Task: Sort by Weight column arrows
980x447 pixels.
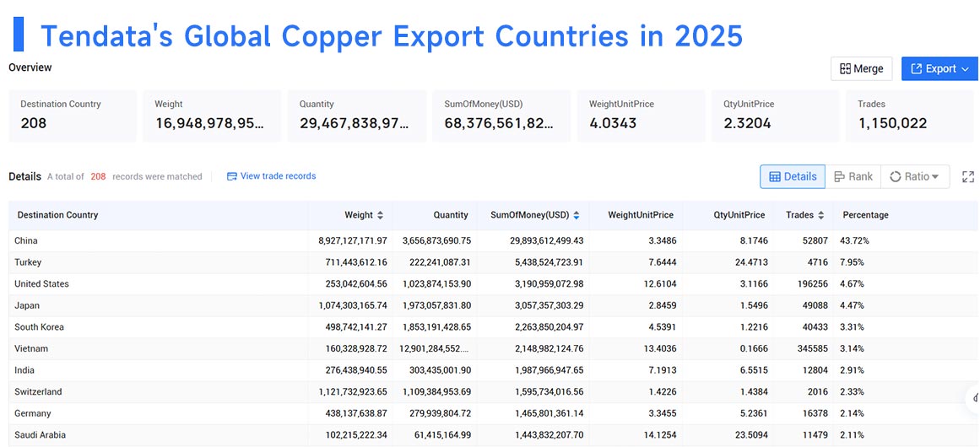Action: pos(380,215)
